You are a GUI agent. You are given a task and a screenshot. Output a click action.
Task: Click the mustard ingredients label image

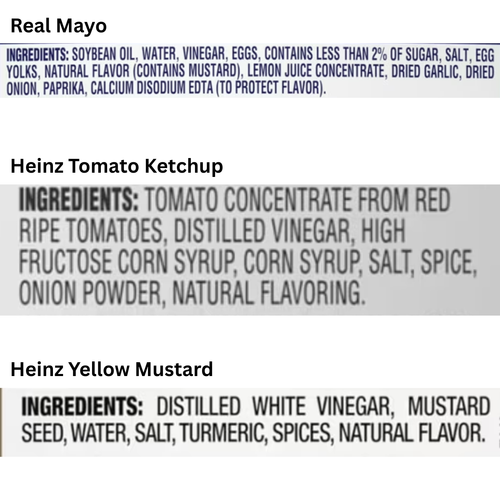(x=250, y=422)
